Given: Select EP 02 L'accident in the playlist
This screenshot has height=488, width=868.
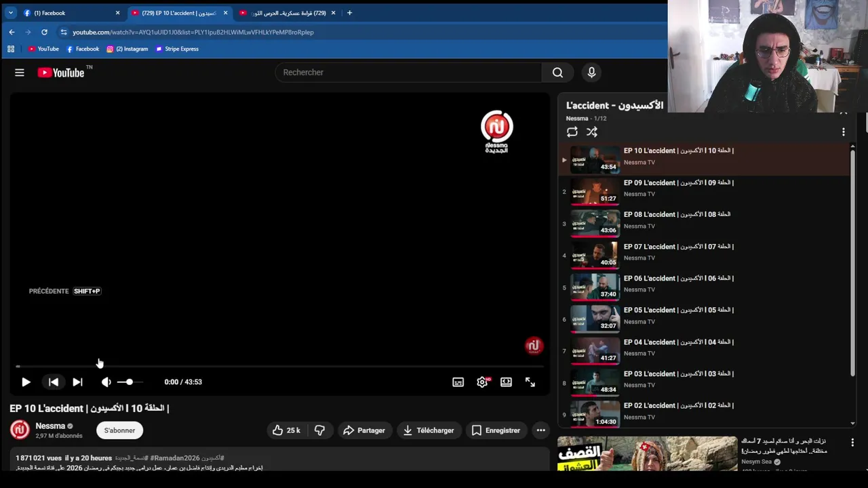Looking at the screenshot, I should (x=705, y=414).
